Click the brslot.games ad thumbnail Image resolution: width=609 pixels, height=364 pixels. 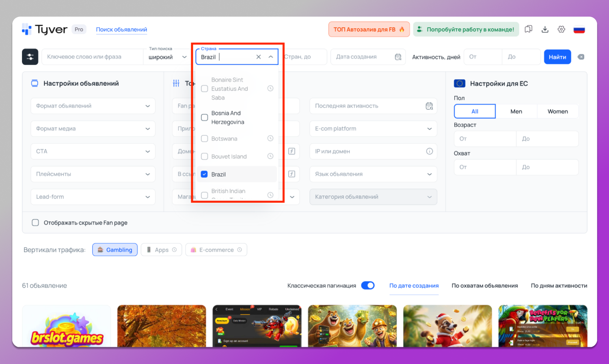pyautogui.click(x=67, y=327)
